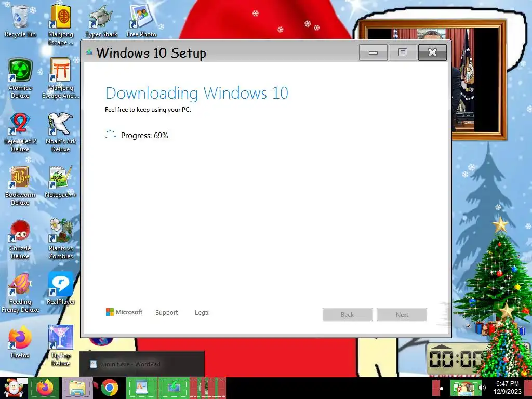Click the Windows 10 Setup title bar icon

tap(89, 52)
